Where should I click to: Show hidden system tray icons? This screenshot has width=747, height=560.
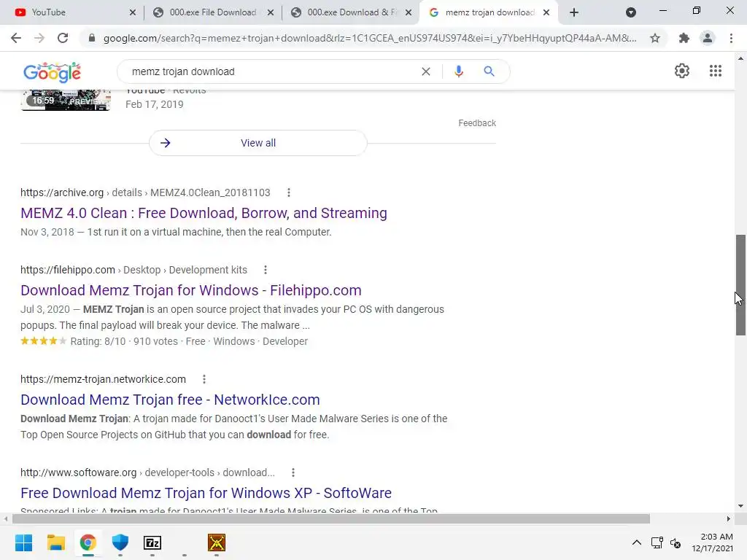[x=636, y=542]
